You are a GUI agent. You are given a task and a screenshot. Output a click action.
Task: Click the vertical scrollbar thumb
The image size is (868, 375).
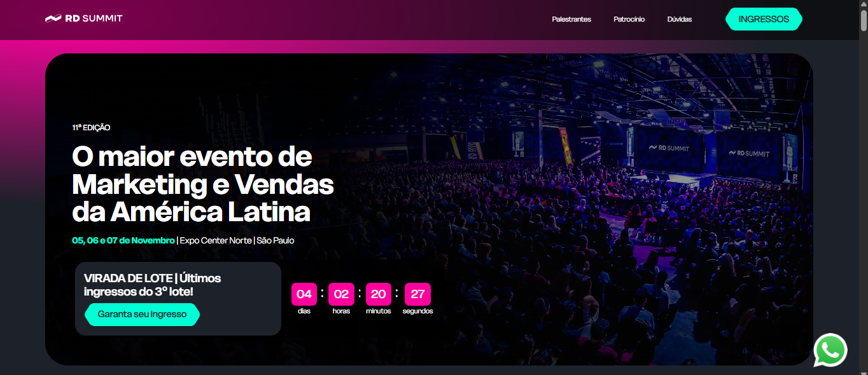click(x=864, y=20)
